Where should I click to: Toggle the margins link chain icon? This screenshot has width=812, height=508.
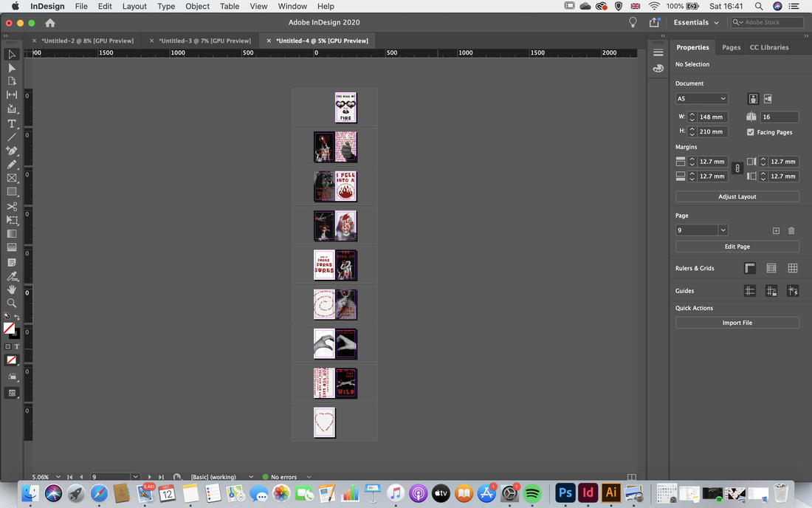tap(737, 168)
